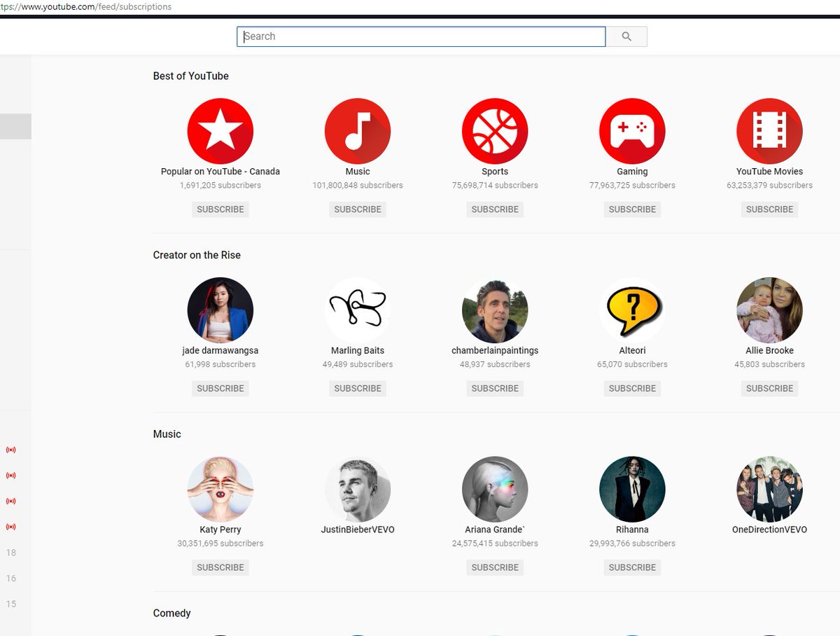Click the Ariana Grande` channel name
Viewport: 840px width, 636px height.
(495, 530)
